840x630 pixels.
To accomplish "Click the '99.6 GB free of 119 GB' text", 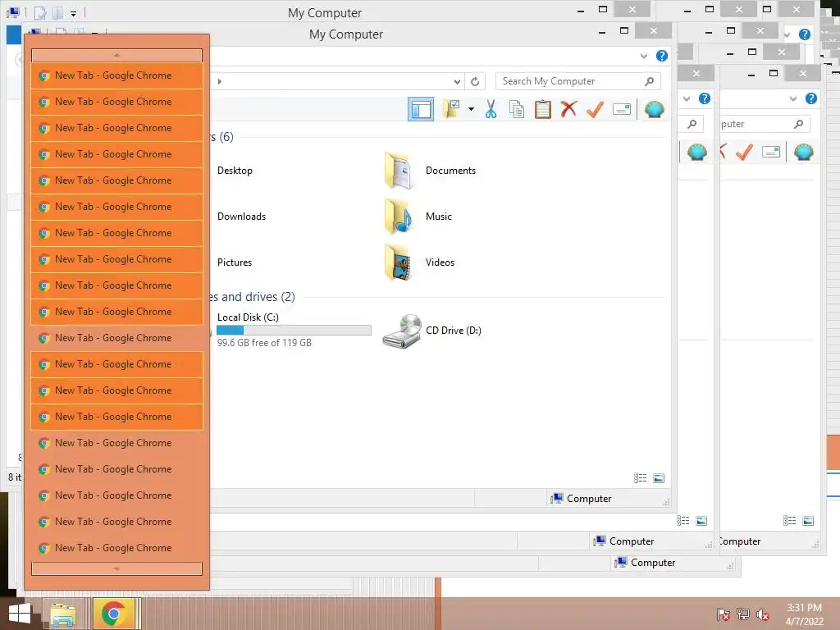I will 264,343.
